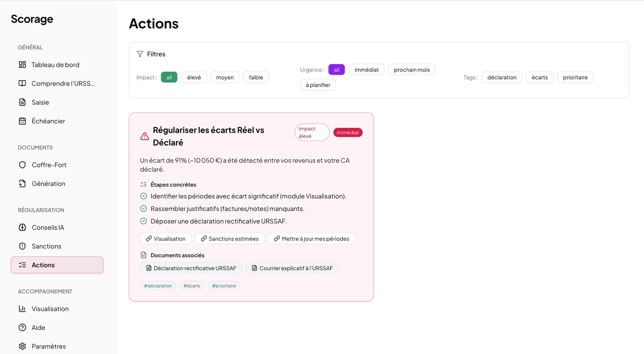This screenshot has height=354, width=644.
Task: Open the Sanctions estimées link
Action: click(229, 239)
